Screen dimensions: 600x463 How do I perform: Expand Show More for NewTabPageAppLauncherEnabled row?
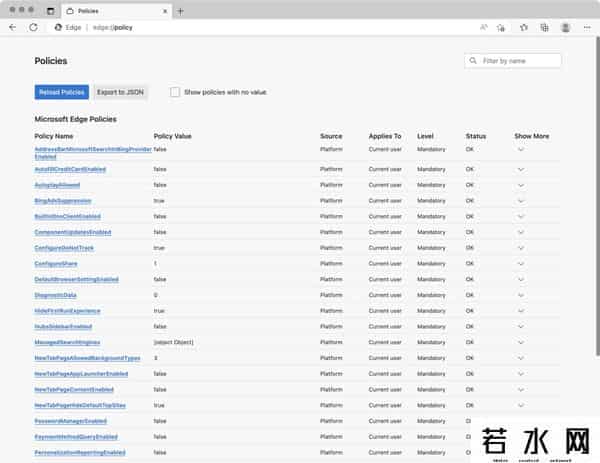(521, 374)
